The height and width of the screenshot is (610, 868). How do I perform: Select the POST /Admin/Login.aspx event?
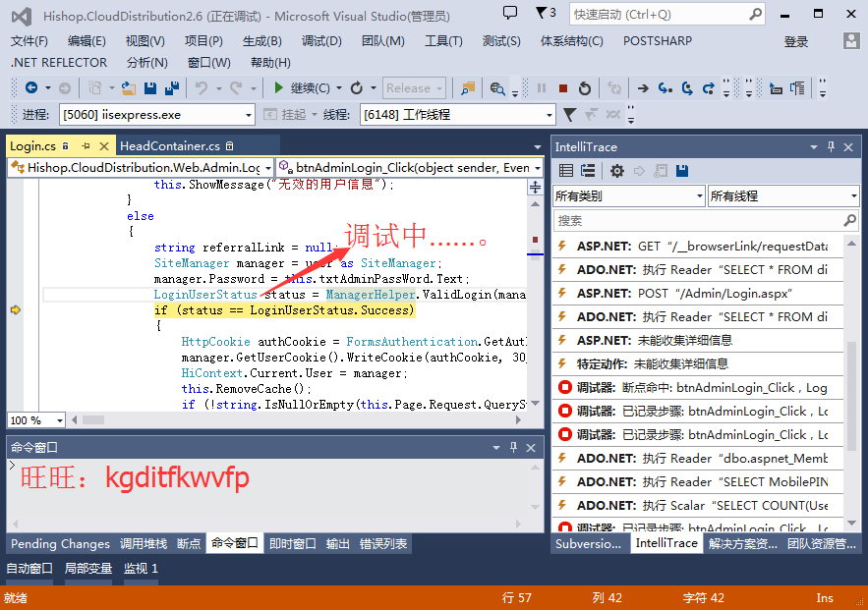coord(698,293)
